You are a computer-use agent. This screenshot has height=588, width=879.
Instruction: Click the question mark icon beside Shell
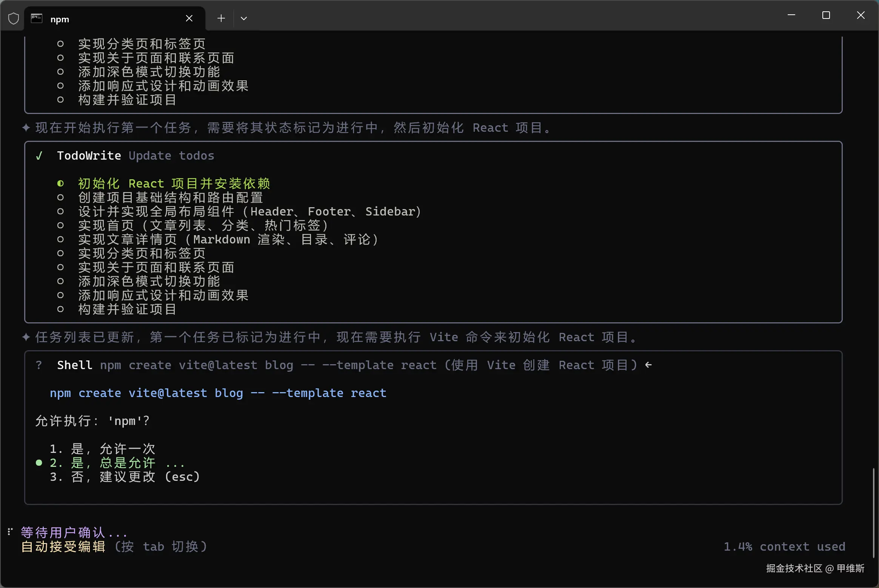(39, 365)
